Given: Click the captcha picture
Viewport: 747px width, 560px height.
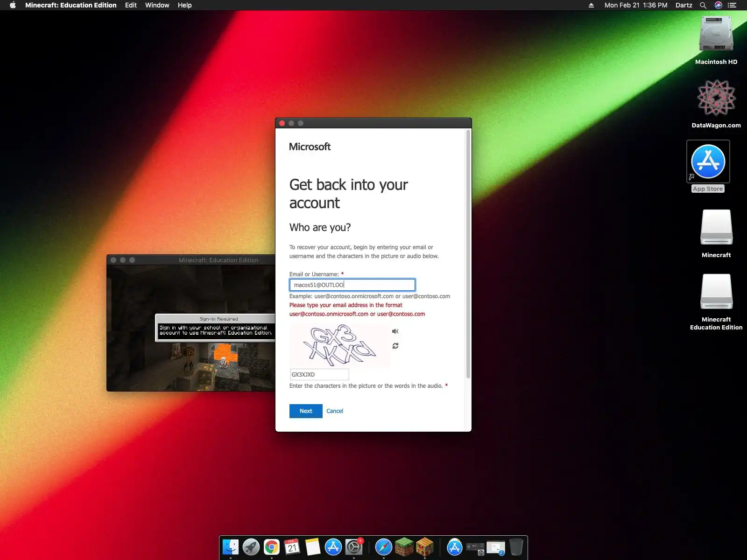Looking at the screenshot, I should (340, 345).
